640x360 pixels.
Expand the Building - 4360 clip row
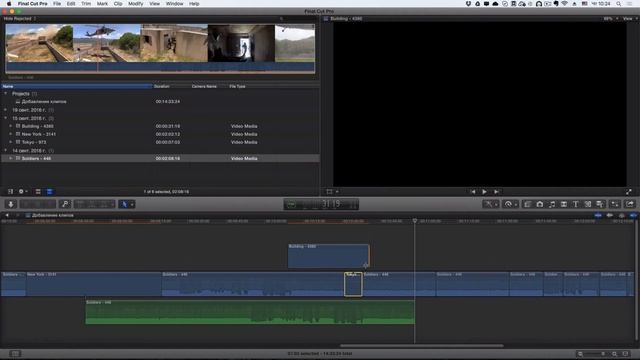tap(11, 126)
